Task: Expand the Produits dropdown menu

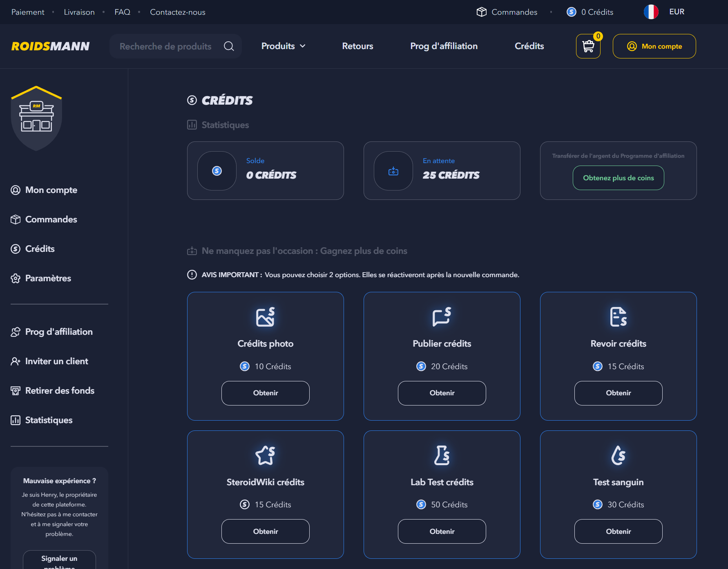Action: tap(283, 46)
